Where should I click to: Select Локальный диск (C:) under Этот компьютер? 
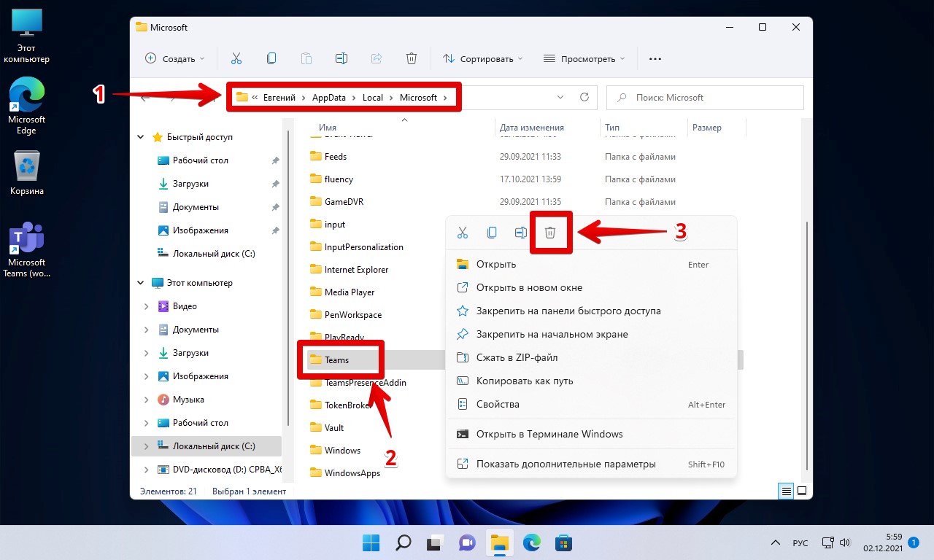pyautogui.click(x=206, y=446)
